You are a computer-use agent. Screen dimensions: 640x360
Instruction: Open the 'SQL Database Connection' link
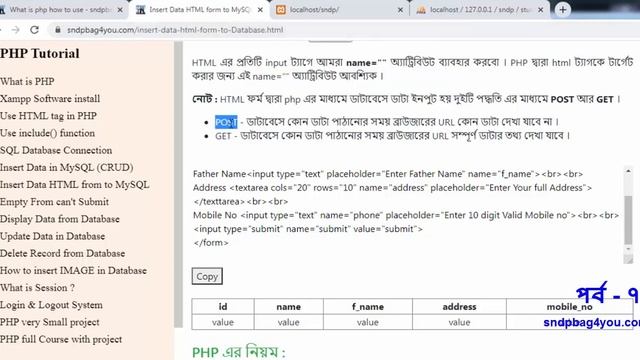click(56, 150)
